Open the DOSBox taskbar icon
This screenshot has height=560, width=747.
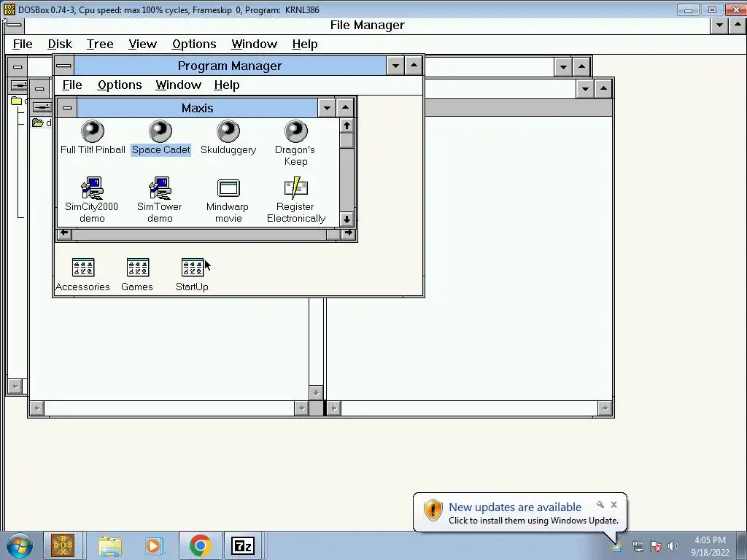point(63,545)
